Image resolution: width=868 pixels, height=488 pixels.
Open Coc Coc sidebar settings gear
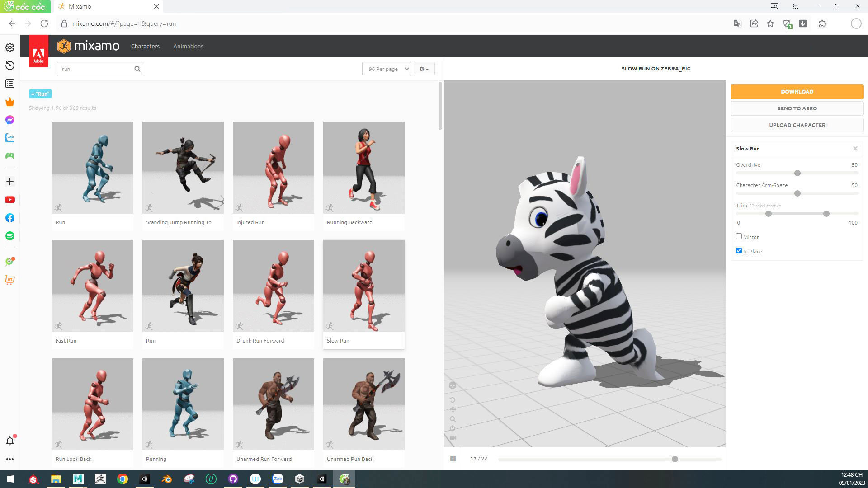pos(10,47)
